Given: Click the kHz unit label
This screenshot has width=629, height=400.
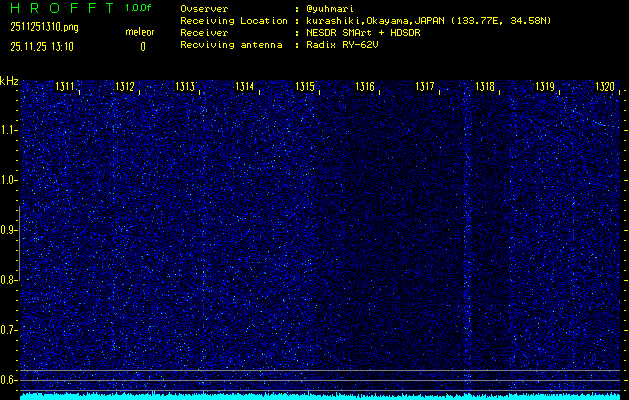Looking at the screenshot, I should (x=9, y=81).
